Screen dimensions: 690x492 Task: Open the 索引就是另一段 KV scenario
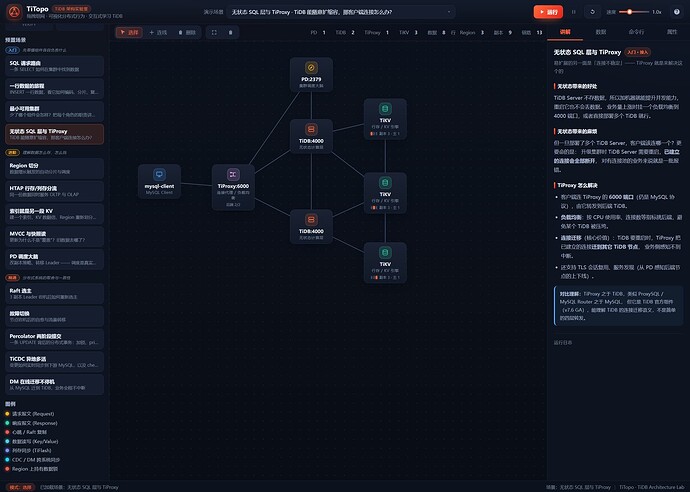tap(55, 214)
